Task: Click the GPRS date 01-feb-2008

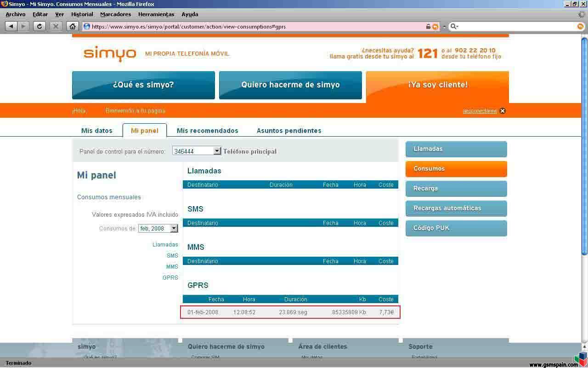Action: point(203,312)
